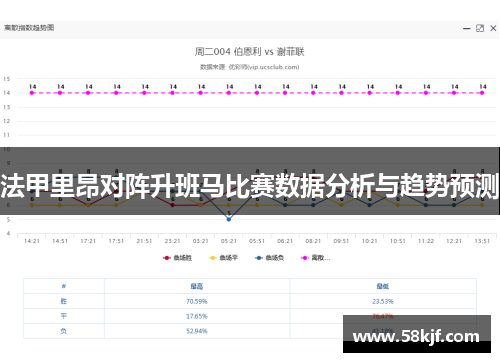Click the blue data point valued 5
This screenshot has height=362, width=500.
tap(229, 219)
